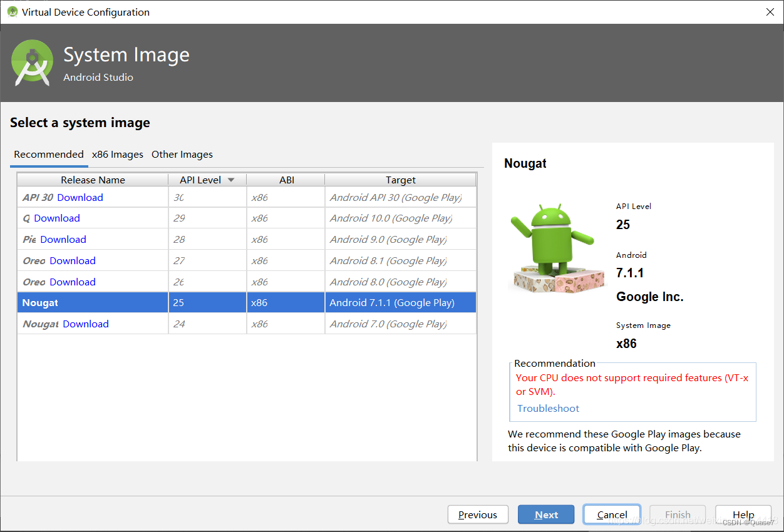Download Oreo API 26 image

point(73,282)
